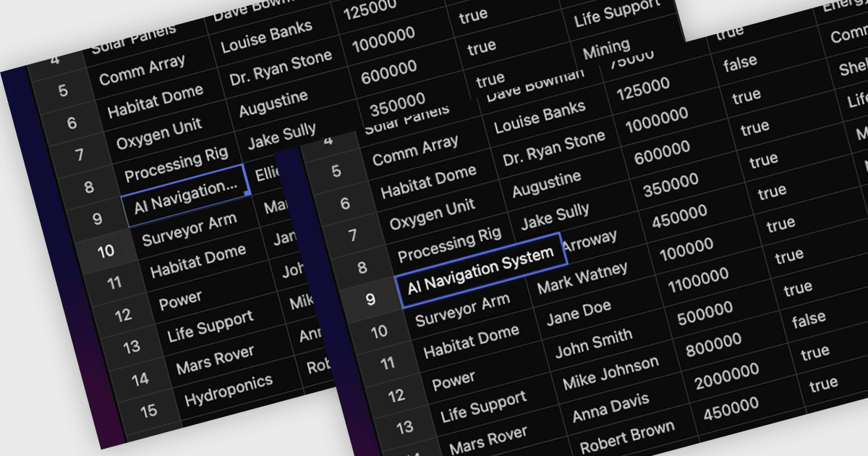Select row 11 header in the front grid
Viewport: 868px width, 456px height.
point(388,363)
